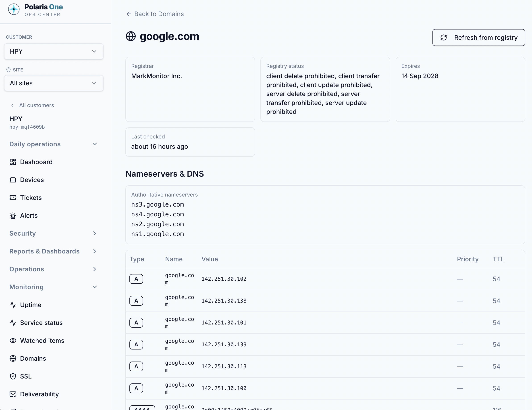Click the A type badge for 142.251.30.100
The height and width of the screenshot is (410, 532).
point(136,388)
